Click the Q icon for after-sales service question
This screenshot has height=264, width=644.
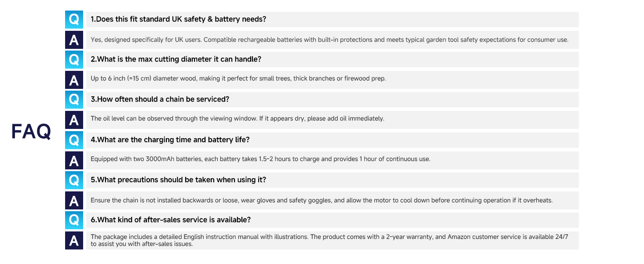pyautogui.click(x=74, y=220)
